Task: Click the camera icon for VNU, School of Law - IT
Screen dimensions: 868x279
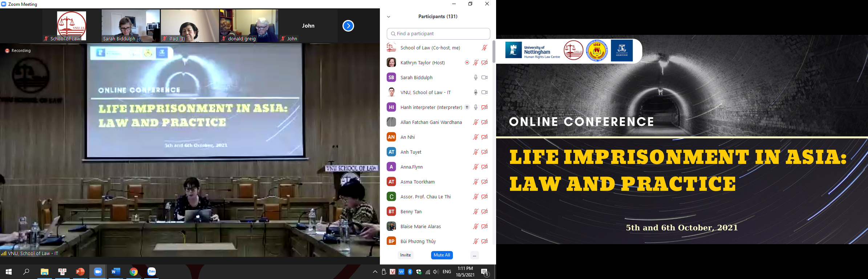Action: [484, 92]
